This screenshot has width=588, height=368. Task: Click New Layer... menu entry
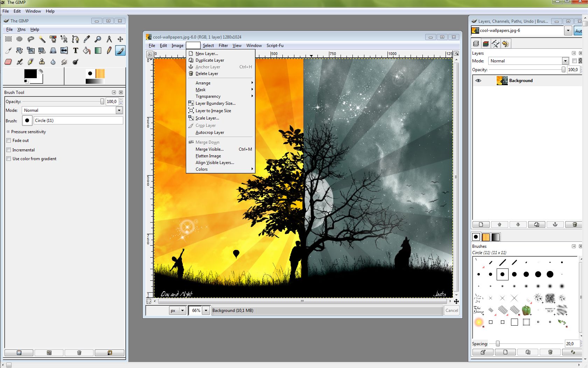(x=220, y=54)
